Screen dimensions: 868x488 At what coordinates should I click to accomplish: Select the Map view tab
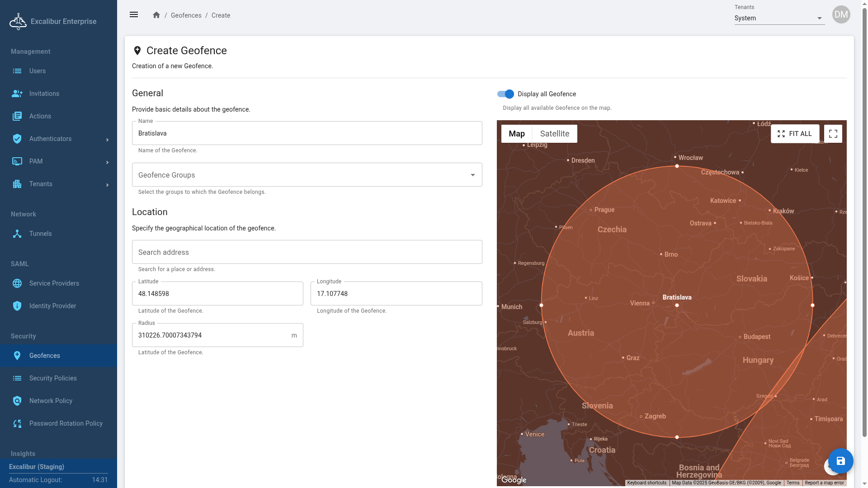(516, 134)
